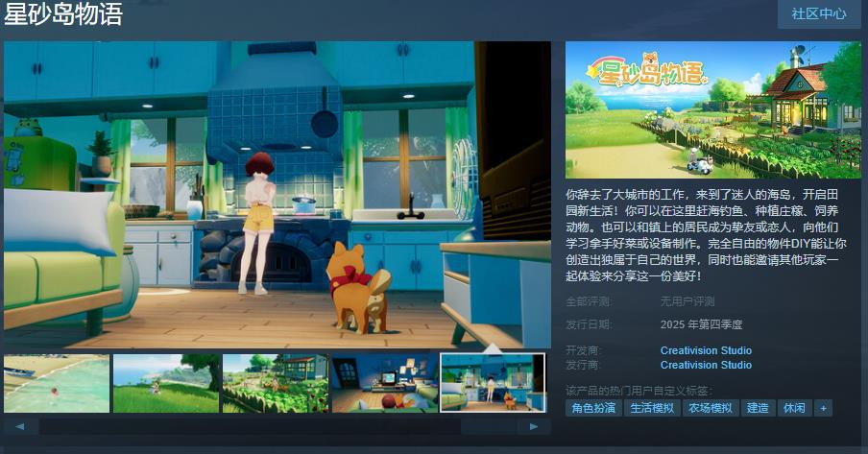This screenshot has height=454, width=868.
Task: Open the 社区中心 community hub
Action: click(818, 13)
